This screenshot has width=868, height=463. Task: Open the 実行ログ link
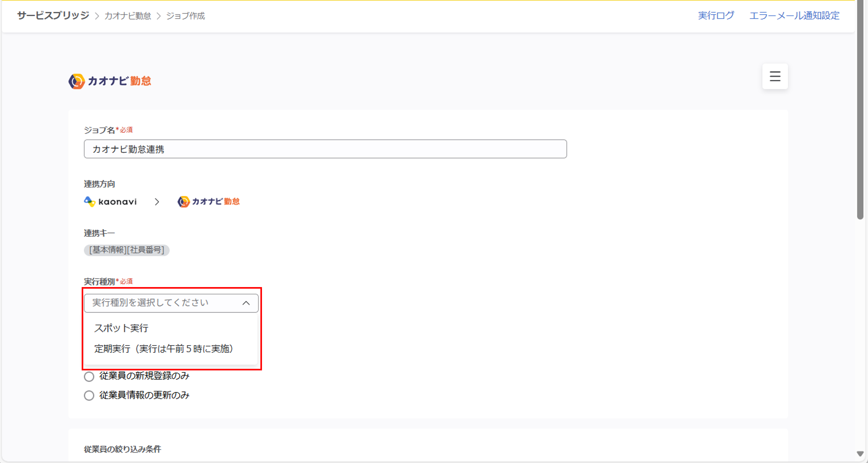716,16
